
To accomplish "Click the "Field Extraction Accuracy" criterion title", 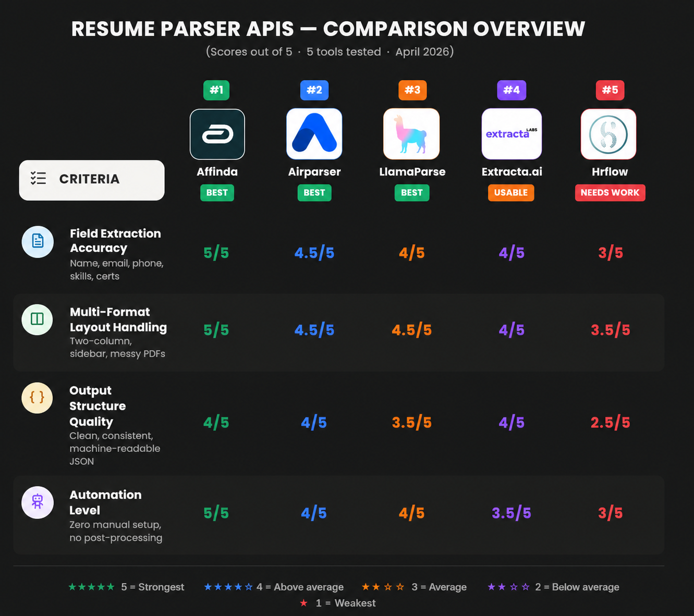I will 115,241.
